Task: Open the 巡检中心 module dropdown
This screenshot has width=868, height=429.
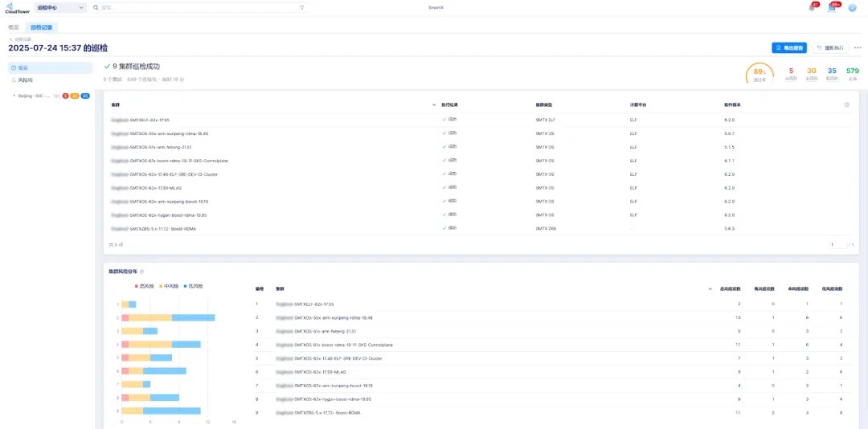Action: tap(60, 7)
